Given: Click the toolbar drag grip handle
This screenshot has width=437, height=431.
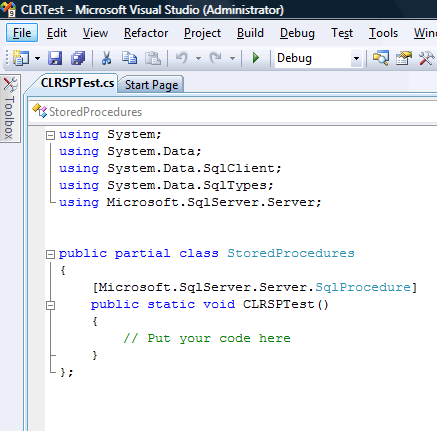Looking at the screenshot, I should click(x=7, y=58).
